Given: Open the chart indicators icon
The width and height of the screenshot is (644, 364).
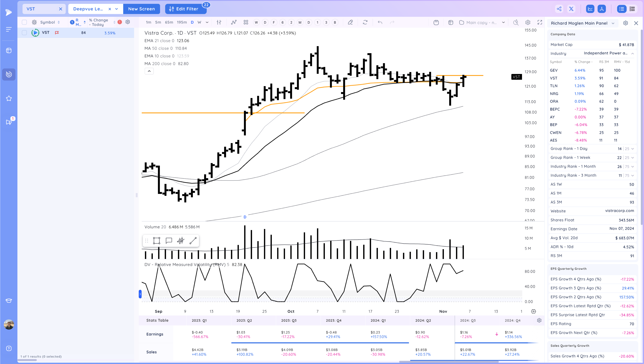Looking at the screenshot, I should (x=233, y=23).
